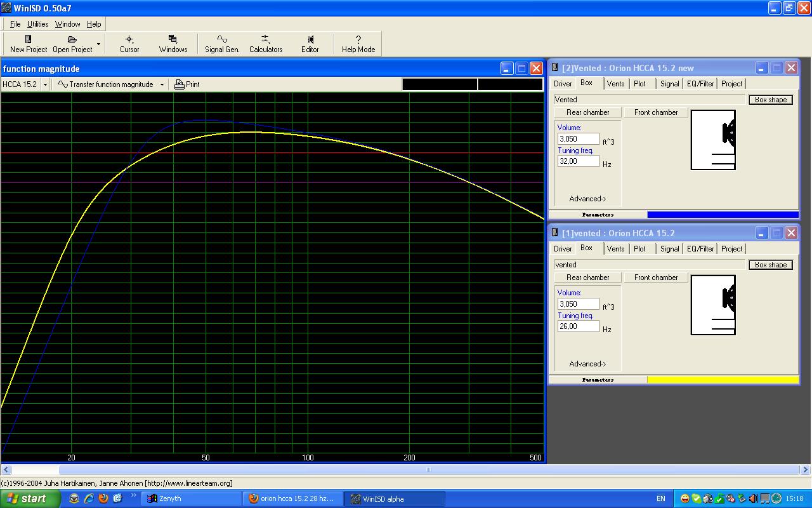Viewport: 812px width, 508px height.
Task: Open the driver Editor
Action: (x=310, y=43)
